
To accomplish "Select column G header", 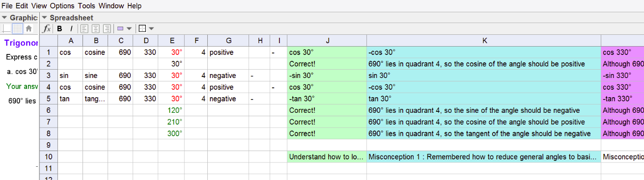I will pos(228,40).
